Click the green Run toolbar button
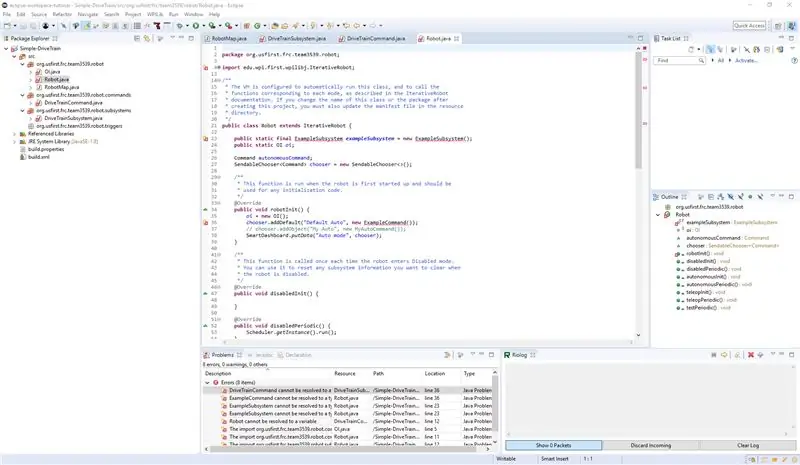Screen dimensions: 800x465 click(196, 26)
